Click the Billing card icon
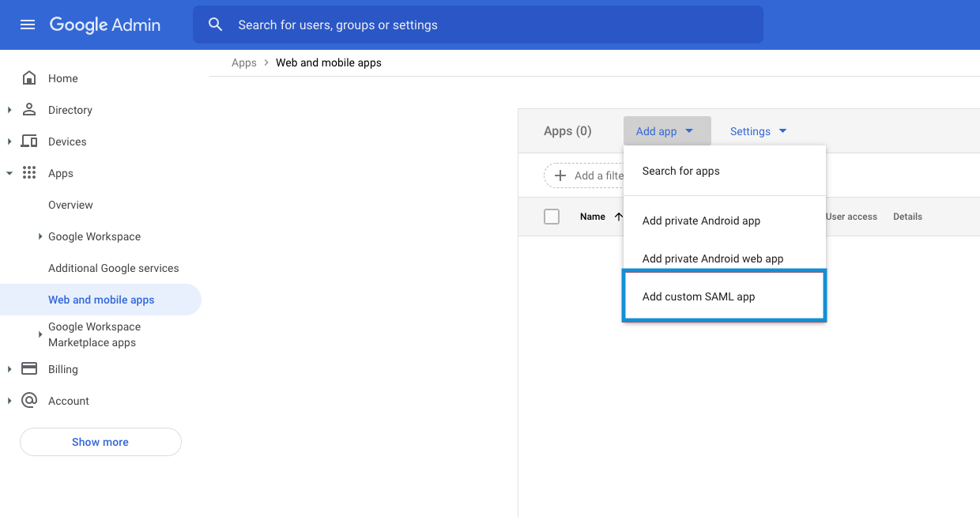Screen dimensions: 980x517 click(x=29, y=369)
